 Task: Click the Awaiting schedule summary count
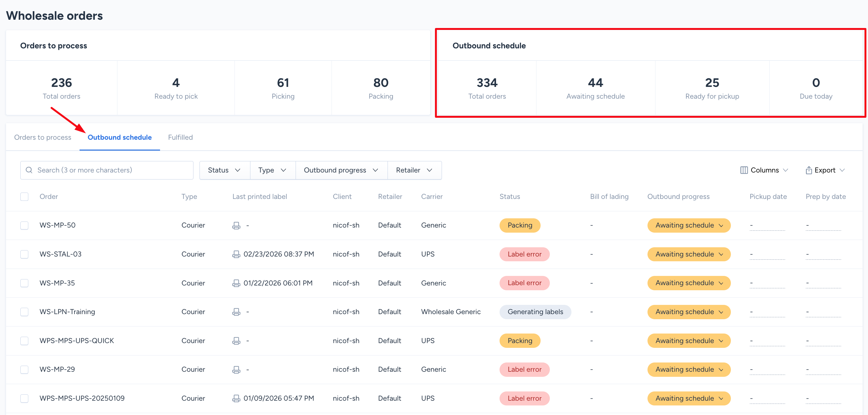(x=595, y=83)
